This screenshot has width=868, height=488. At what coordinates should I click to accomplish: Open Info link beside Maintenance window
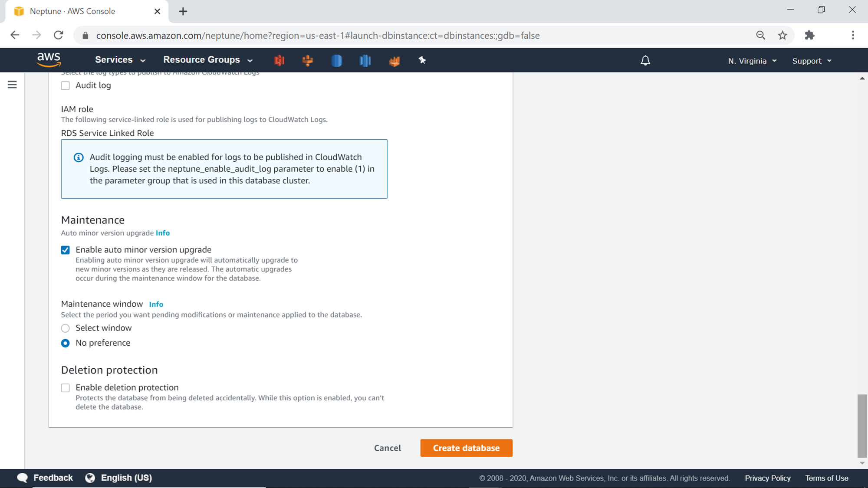tap(156, 305)
